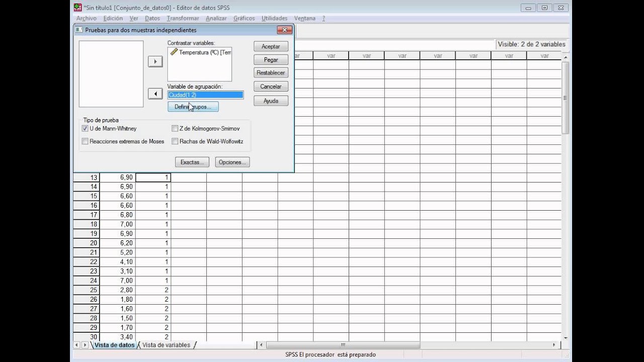The image size is (644, 362).
Task: Open the Archivo menu
Action: (87, 18)
